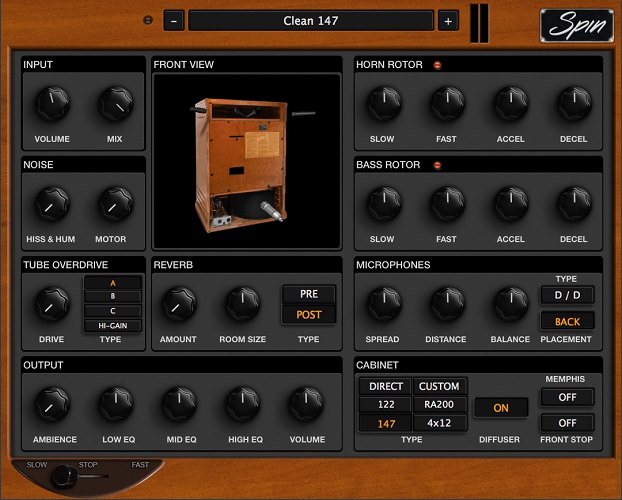Click the Bass Rotor Decel knob
The image size is (622, 500).
click(x=573, y=203)
